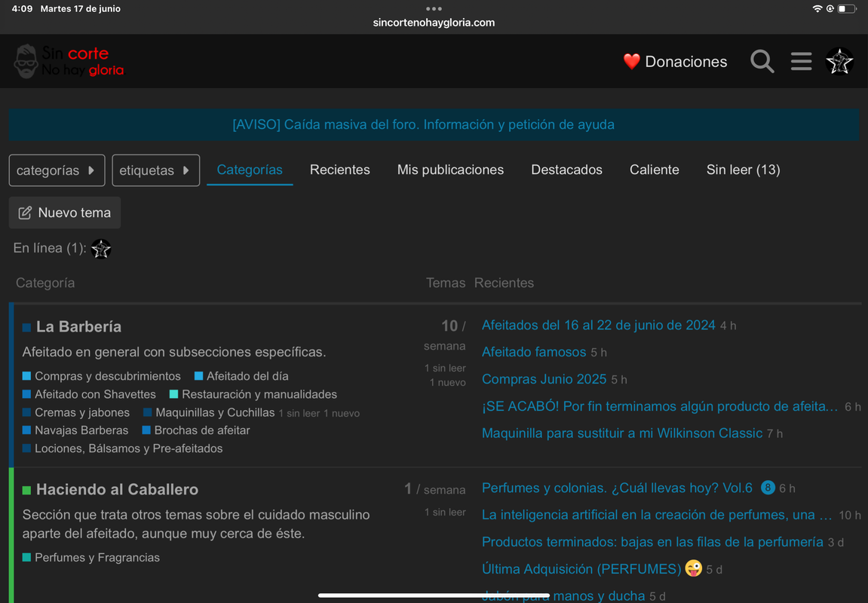Viewport: 868px width, 603px height.
Task: Click '1 nuevo' under La Barbería topic count
Action: (447, 383)
